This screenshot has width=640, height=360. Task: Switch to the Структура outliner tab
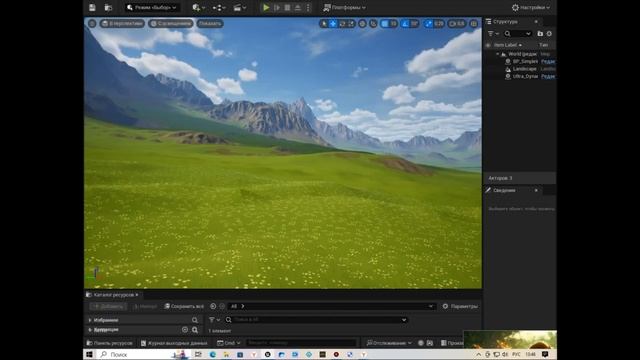tap(505, 22)
